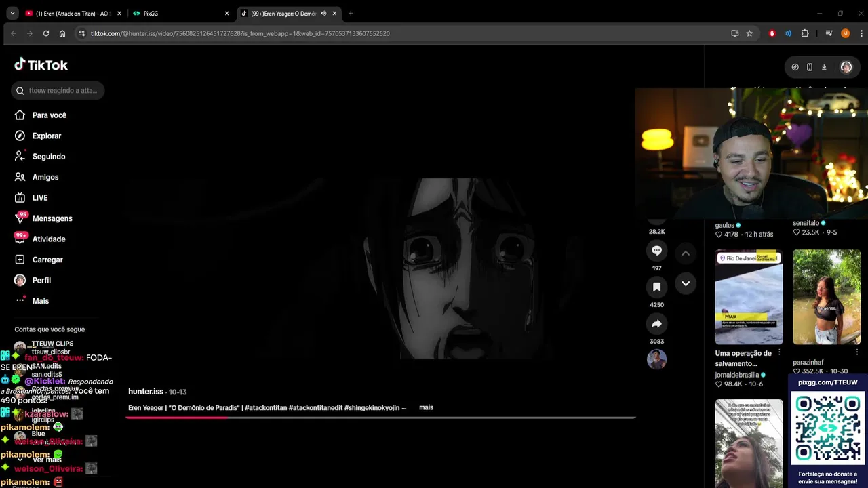Click the Carregar upload icon
This screenshot has width=868, height=488.
pos(20,260)
